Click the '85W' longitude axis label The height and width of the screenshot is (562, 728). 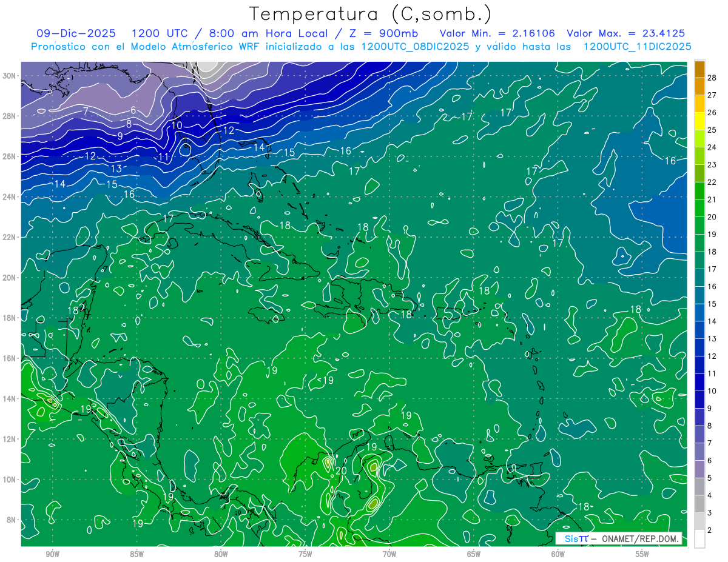point(136,554)
